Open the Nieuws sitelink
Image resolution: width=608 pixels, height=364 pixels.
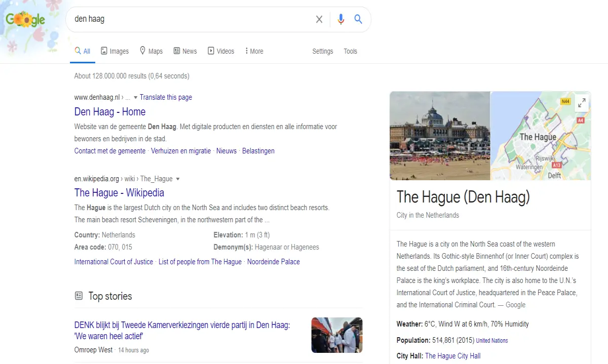(226, 151)
